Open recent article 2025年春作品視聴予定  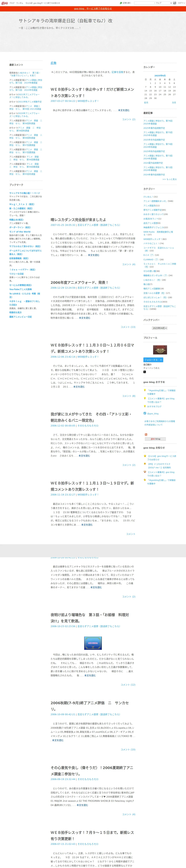(154, 128)
